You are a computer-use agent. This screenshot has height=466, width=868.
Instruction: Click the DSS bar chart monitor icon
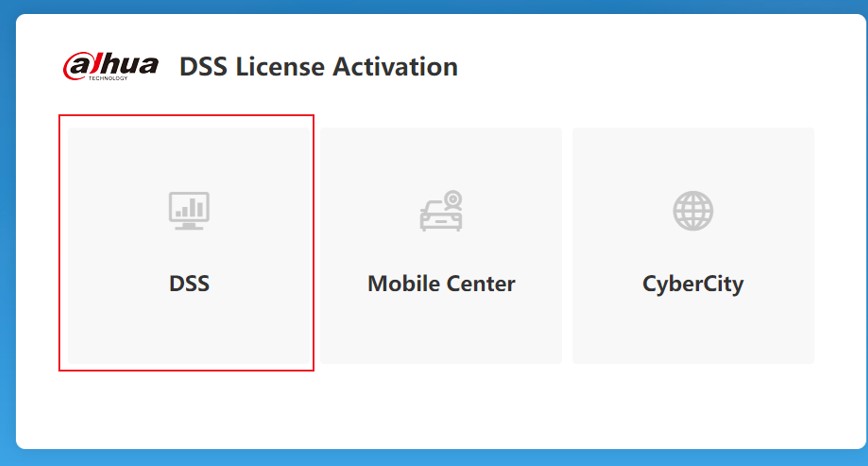click(188, 210)
